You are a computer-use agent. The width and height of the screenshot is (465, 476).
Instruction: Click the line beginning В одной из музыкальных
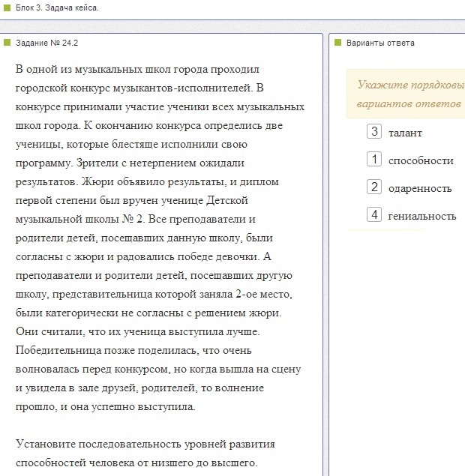coord(137,69)
